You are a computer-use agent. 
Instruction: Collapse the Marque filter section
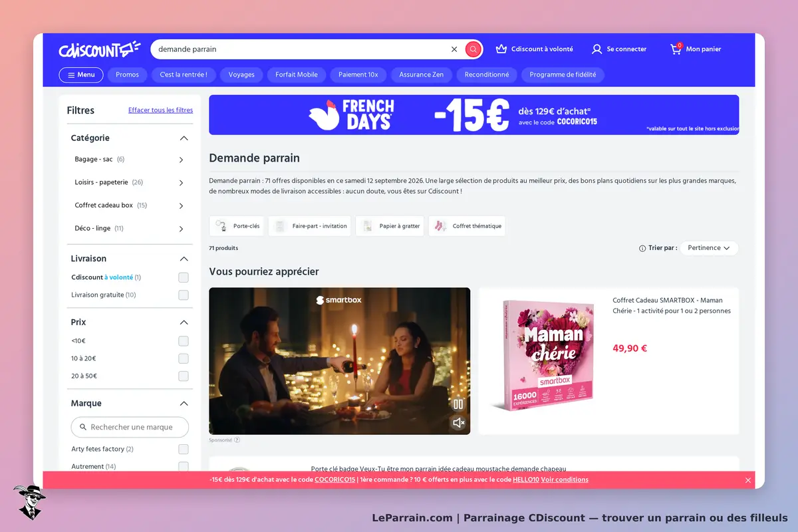point(184,404)
